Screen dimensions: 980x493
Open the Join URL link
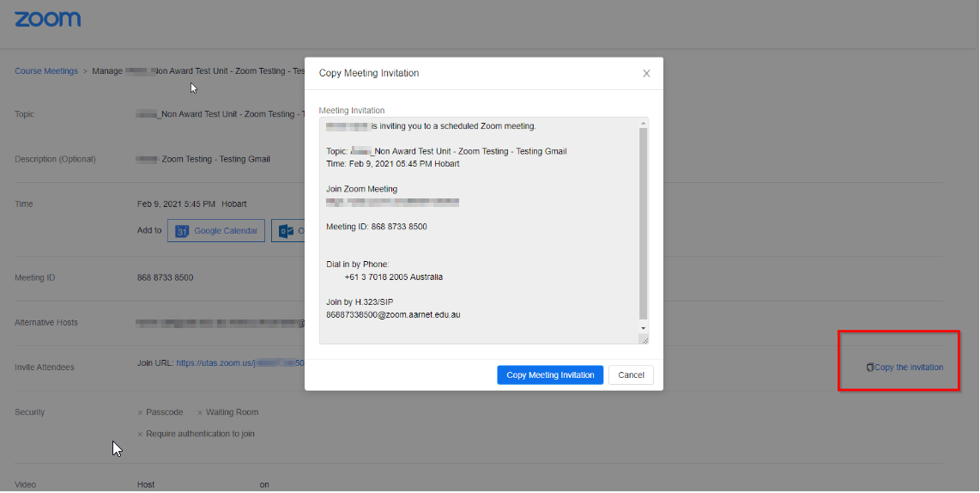point(240,362)
